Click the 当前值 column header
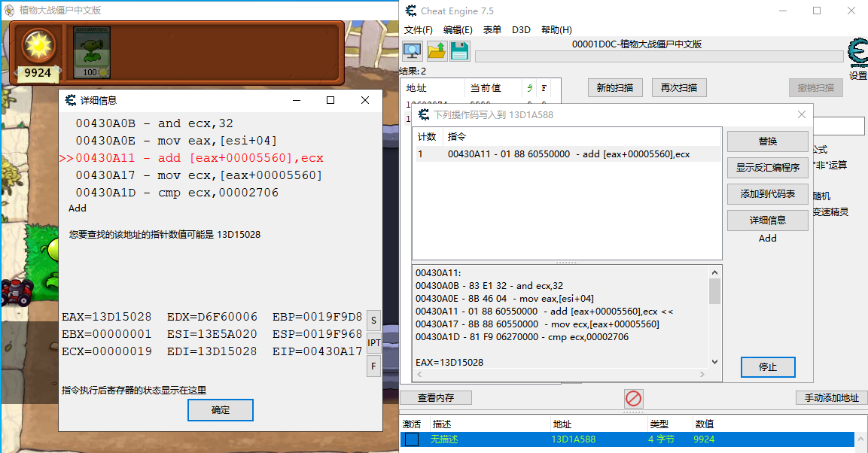868x453 pixels. [x=486, y=88]
